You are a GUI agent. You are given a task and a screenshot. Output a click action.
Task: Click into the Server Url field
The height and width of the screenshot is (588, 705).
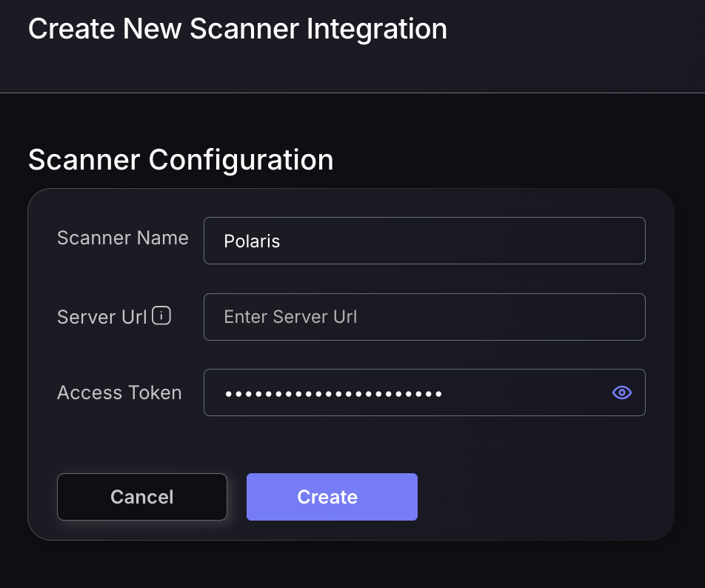424,317
